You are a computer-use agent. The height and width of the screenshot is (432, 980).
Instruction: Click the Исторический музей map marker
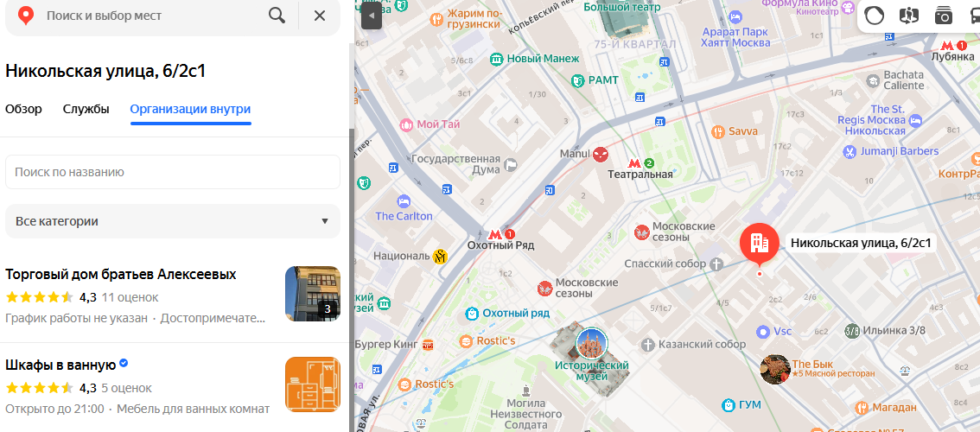point(591,342)
